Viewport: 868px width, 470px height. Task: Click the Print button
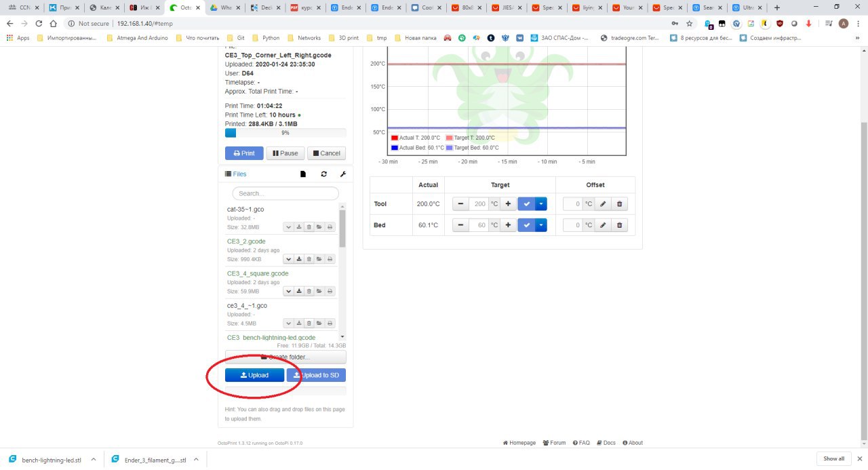pyautogui.click(x=244, y=153)
